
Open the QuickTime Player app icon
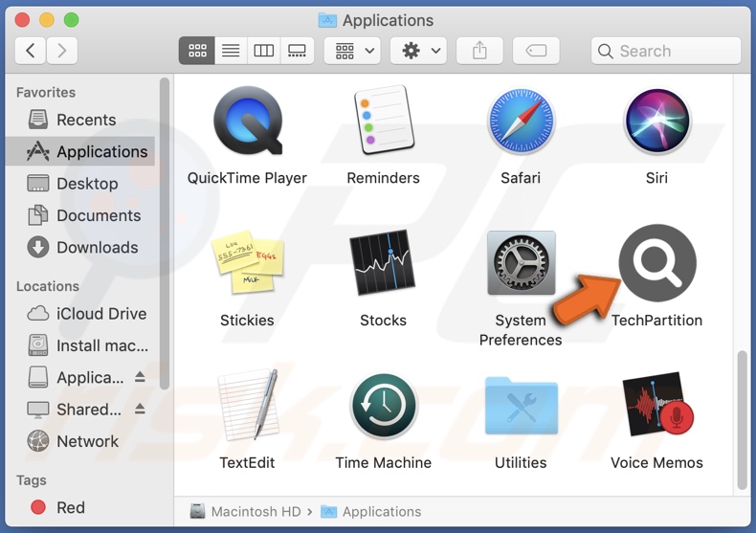248,121
